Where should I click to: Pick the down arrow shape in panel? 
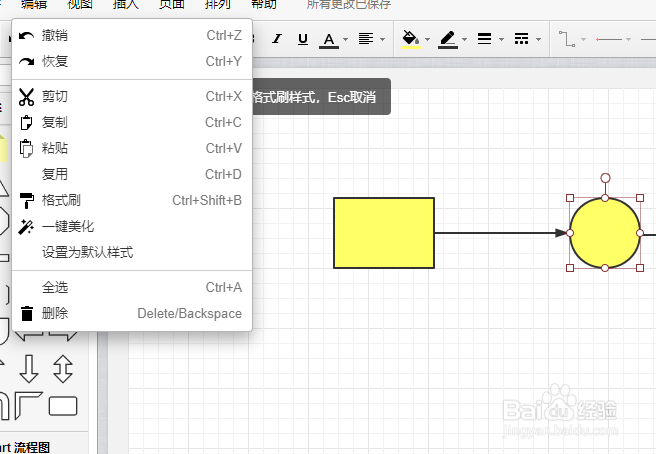[x=29, y=369]
